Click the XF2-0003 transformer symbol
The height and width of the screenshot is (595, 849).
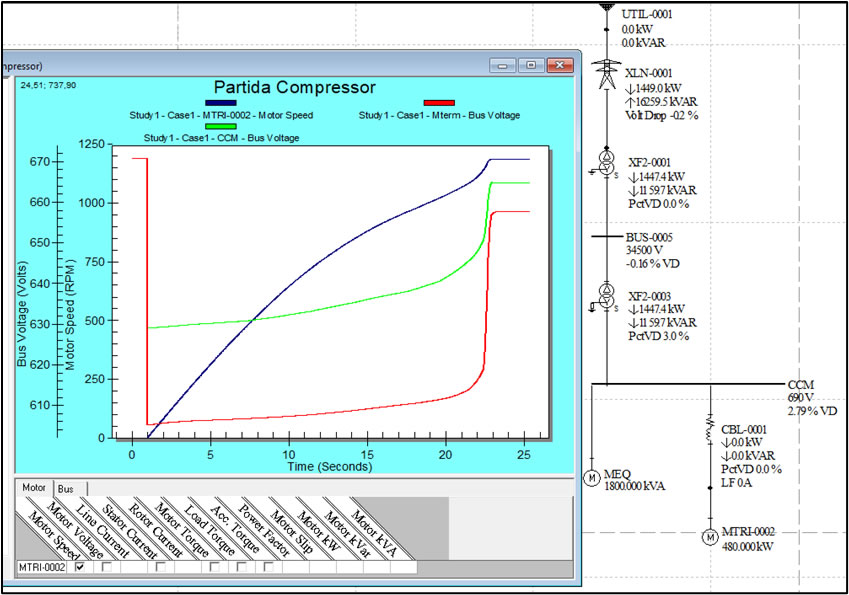(605, 295)
